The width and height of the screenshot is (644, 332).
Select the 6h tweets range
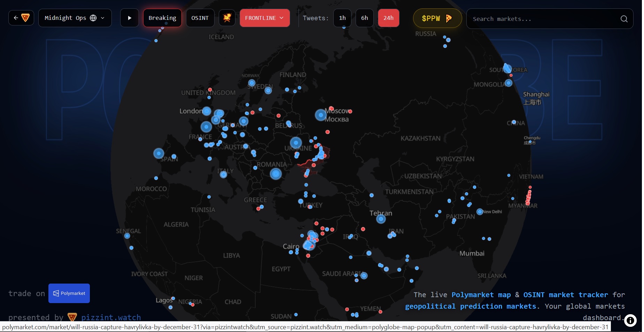point(364,18)
